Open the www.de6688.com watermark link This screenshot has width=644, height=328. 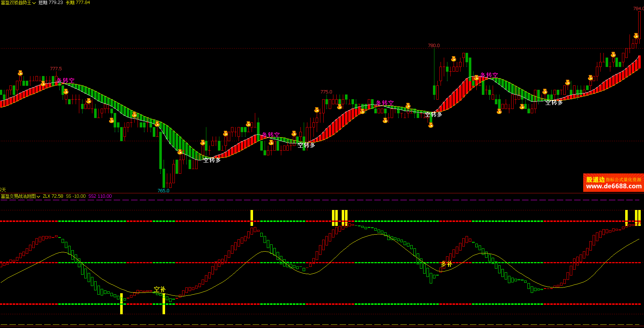[x=614, y=186]
